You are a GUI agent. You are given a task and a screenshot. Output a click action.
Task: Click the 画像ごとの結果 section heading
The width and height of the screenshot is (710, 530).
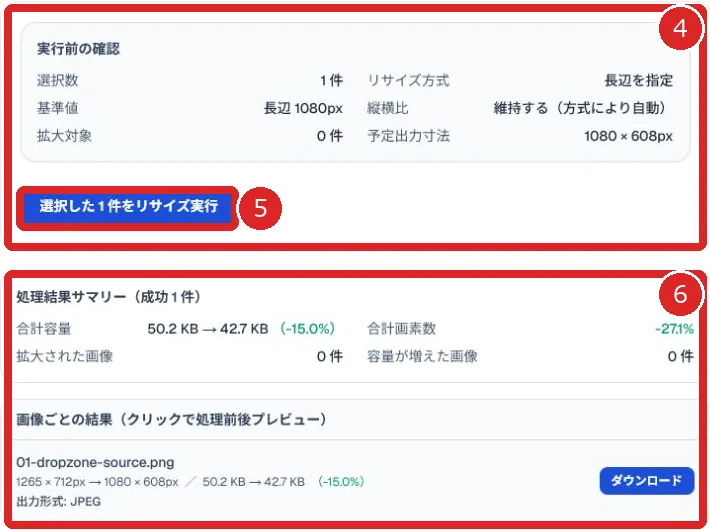tap(171, 419)
